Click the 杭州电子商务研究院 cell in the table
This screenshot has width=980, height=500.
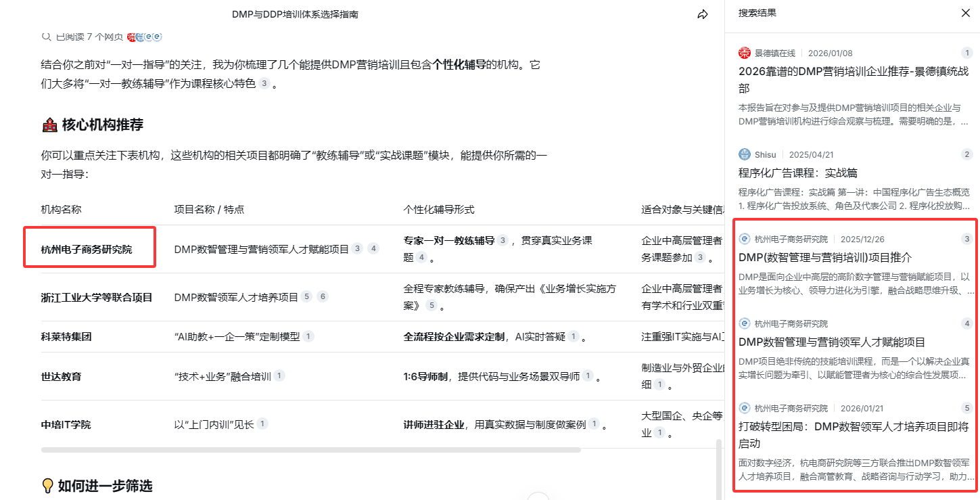(87, 249)
